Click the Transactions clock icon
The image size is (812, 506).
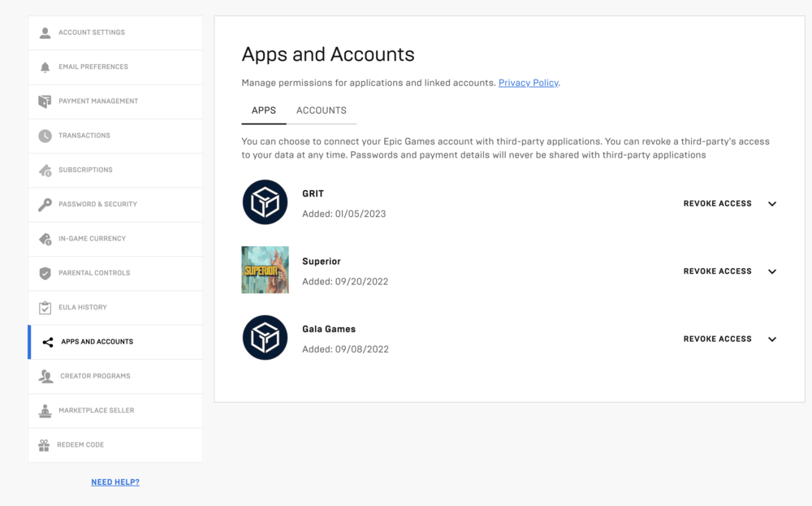pyautogui.click(x=45, y=136)
